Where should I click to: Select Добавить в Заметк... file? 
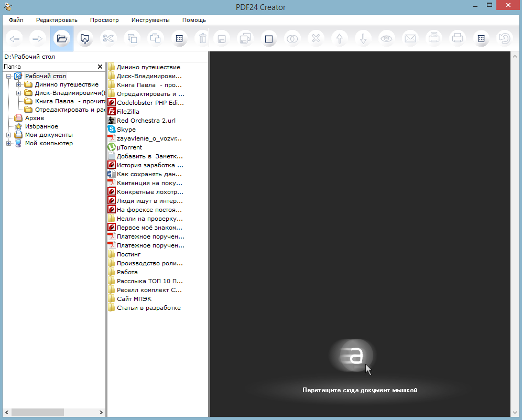[x=146, y=156]
